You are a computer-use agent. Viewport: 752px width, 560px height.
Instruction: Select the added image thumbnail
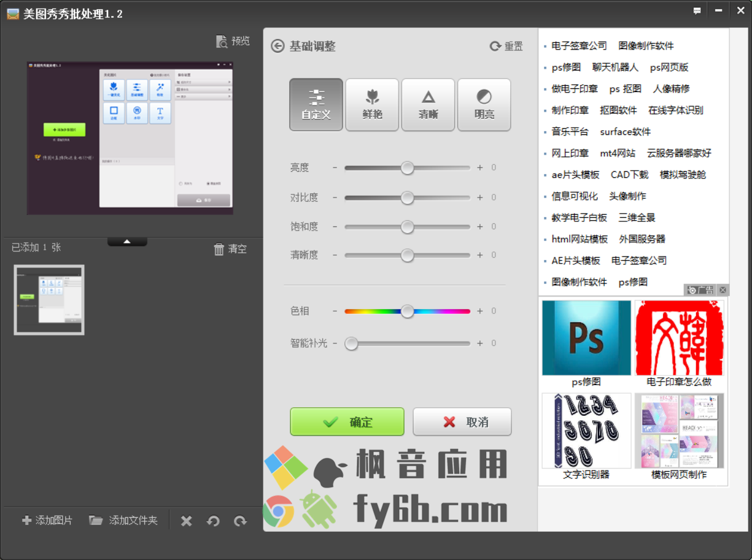49,300
